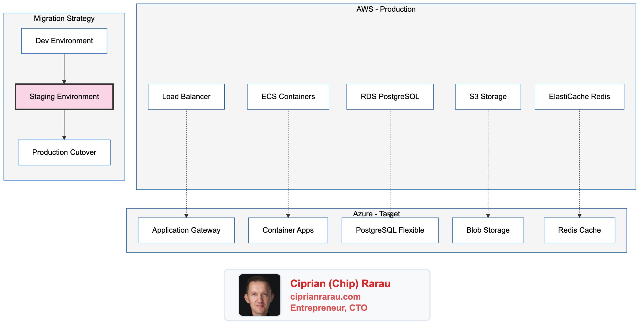
Task: Click the Entrepreneur, CTO text
Action: click(x=329, y=308)
